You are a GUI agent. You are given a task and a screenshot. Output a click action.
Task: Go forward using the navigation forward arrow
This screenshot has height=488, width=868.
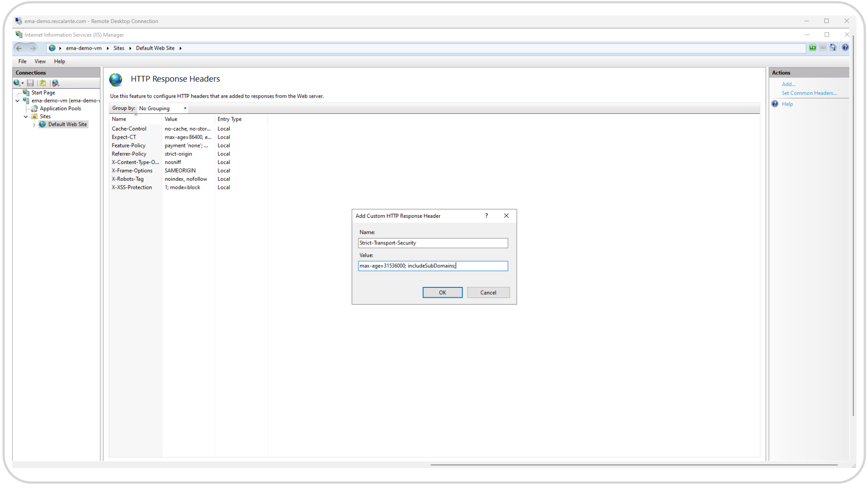tap(33, 48)
